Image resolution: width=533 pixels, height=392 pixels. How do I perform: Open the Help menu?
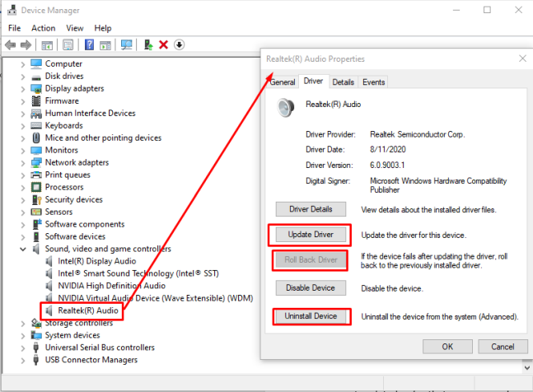103,28
